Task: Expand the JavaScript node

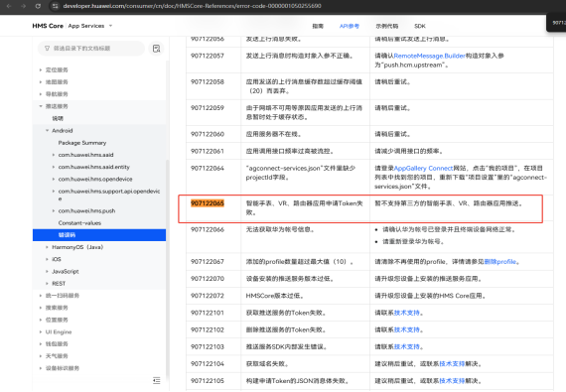Action: (47, 271)
